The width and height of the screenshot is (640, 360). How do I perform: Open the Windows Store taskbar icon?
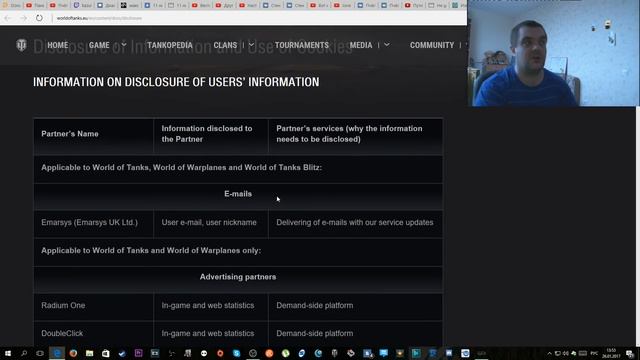(106, 353)
